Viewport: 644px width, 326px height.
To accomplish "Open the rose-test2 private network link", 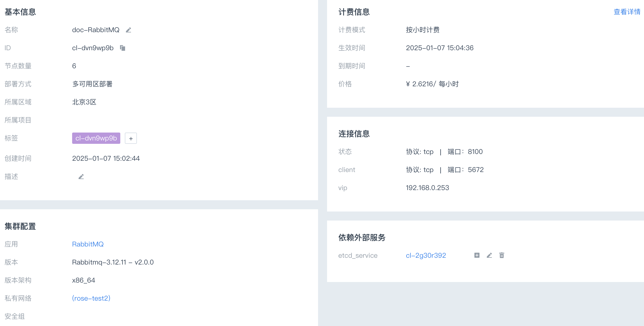I will [91, 298].
